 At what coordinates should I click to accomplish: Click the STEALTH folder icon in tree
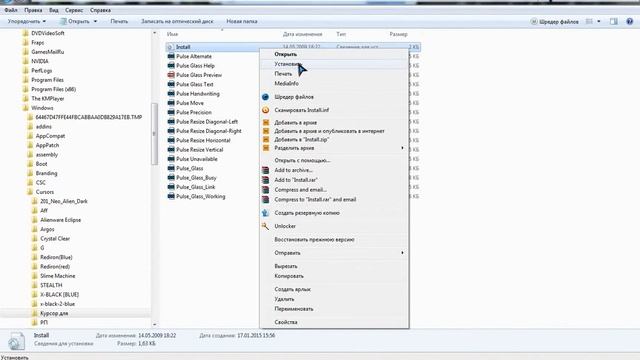pos(34,285)
